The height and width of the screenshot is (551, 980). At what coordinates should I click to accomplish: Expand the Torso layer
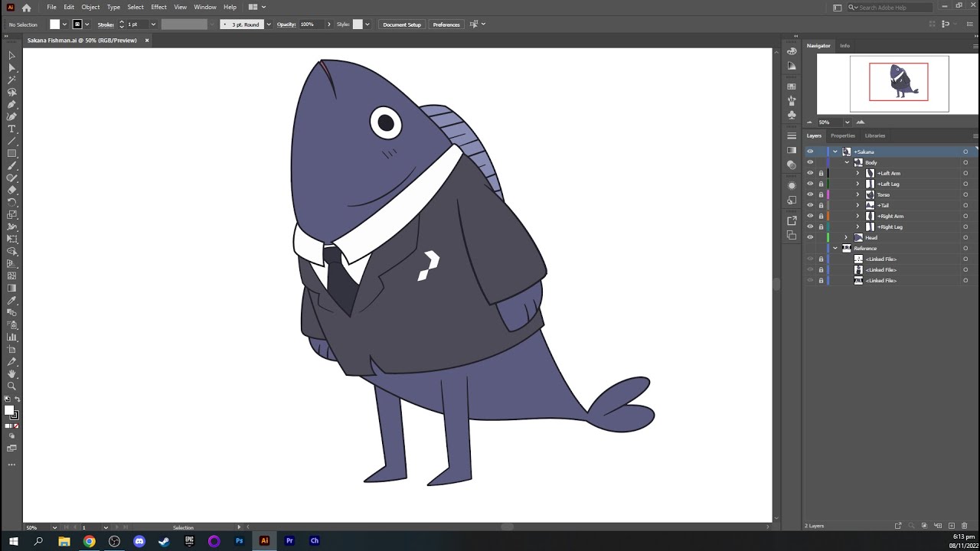857,194
